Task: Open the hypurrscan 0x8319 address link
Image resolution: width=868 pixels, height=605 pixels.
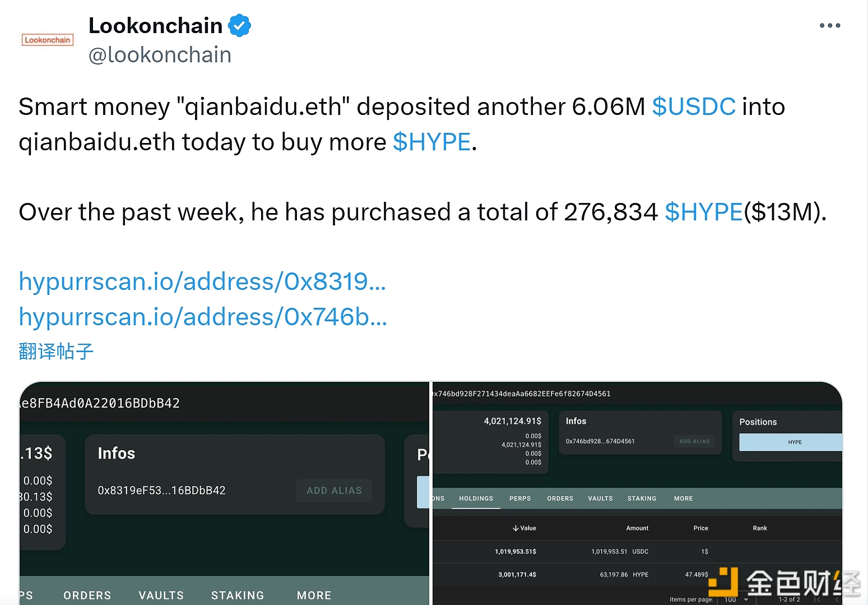Action: (x=202, y=281)
